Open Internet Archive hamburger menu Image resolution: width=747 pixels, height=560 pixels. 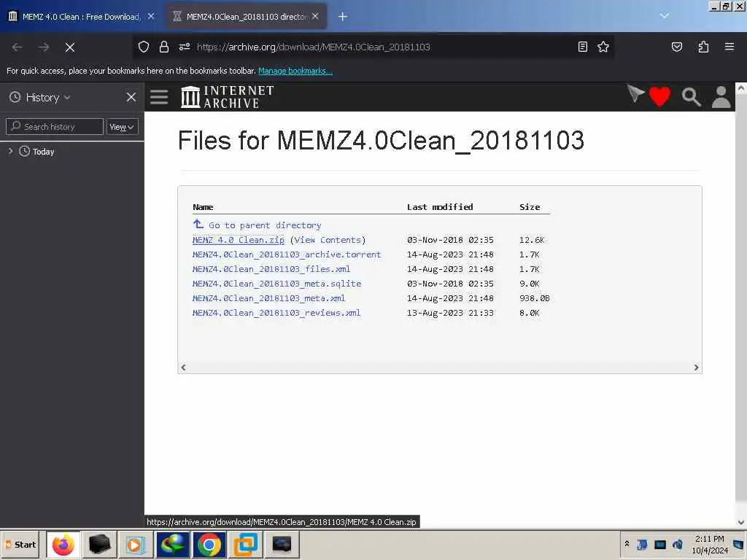point(159,97)
